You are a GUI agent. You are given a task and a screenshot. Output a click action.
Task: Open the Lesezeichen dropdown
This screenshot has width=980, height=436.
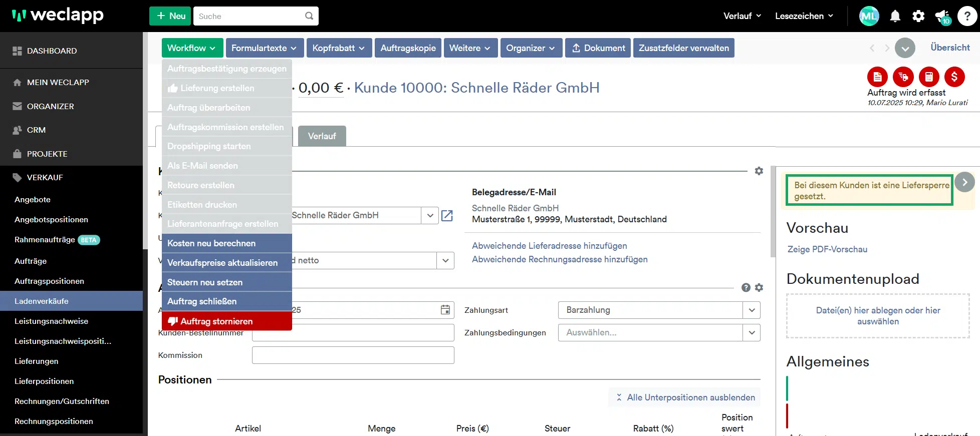point(804,16)
